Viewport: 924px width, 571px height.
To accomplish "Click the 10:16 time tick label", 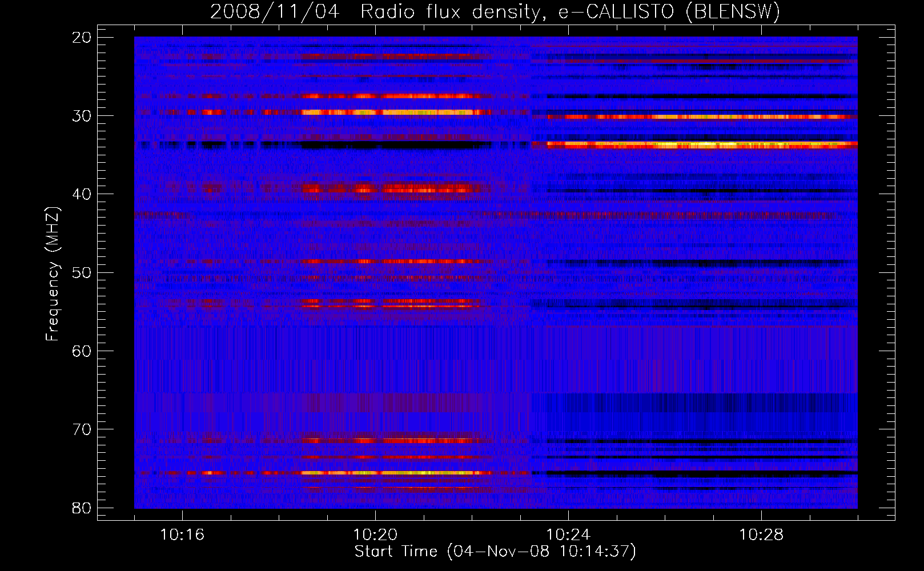I will click(x=182, y=535).
